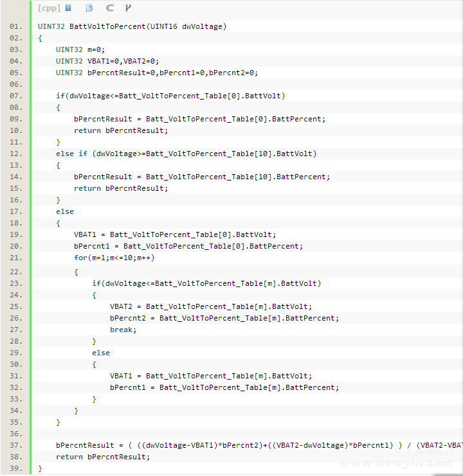Click the closing brace on line 39
This screenshot has height=476, width=463.
point(40,468)
